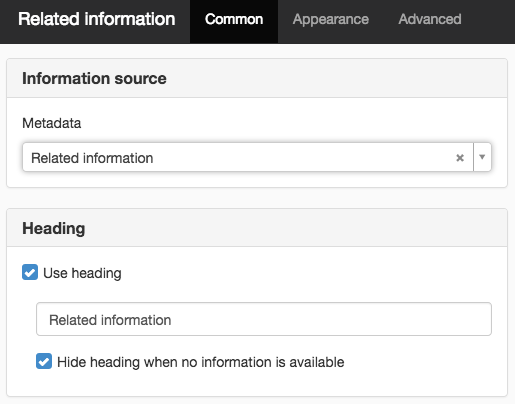515x404 pixels.
Task: Click the Hide heading label text
Action: click(201, 362)
